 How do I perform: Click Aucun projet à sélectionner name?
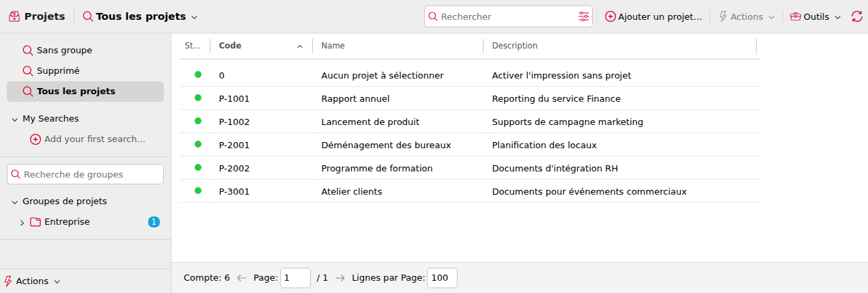(x=382, y=75)
